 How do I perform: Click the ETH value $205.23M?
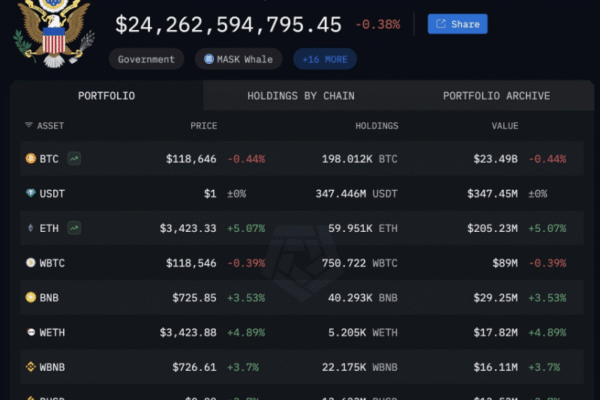point(492,229)
